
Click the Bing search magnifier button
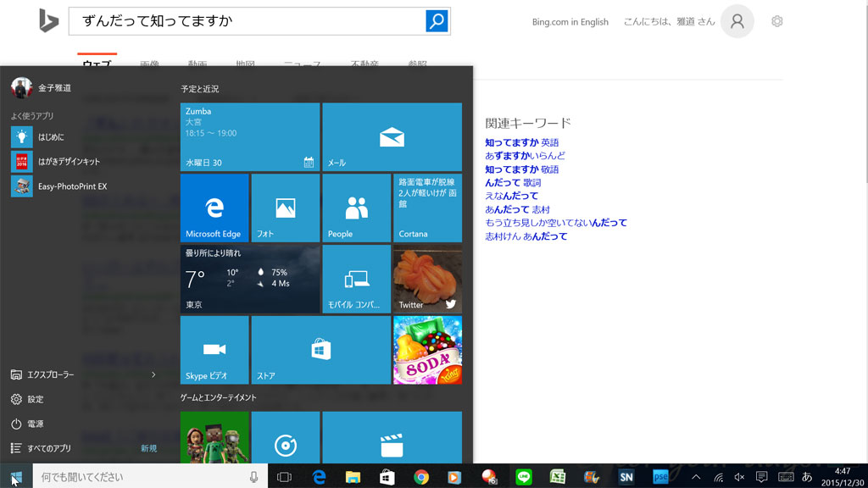coord(437,21)
